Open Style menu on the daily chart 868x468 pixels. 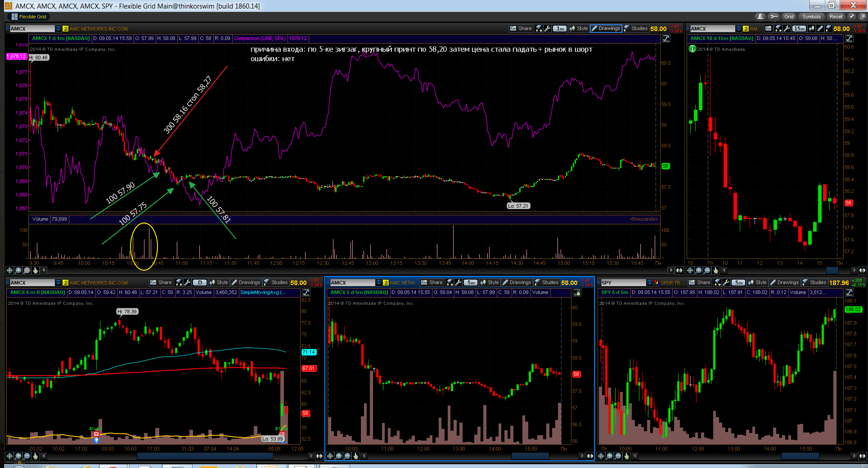(219, 282)
